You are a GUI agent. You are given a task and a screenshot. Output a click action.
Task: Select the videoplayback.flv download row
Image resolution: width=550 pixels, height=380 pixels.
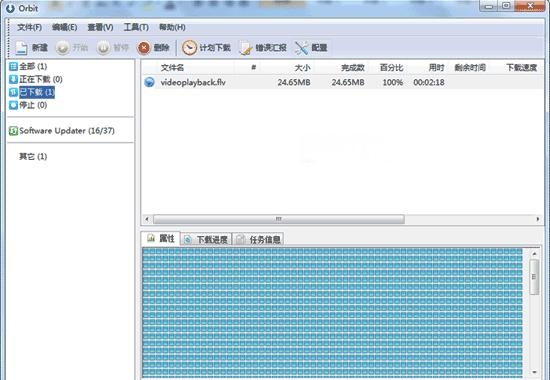[343, 82]
